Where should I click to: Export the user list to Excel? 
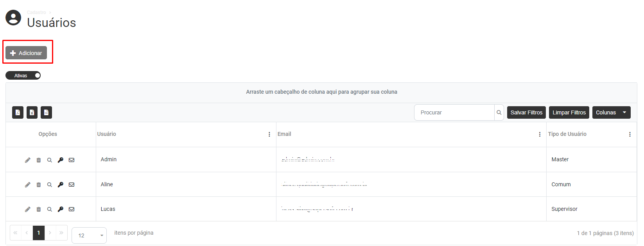32,112
